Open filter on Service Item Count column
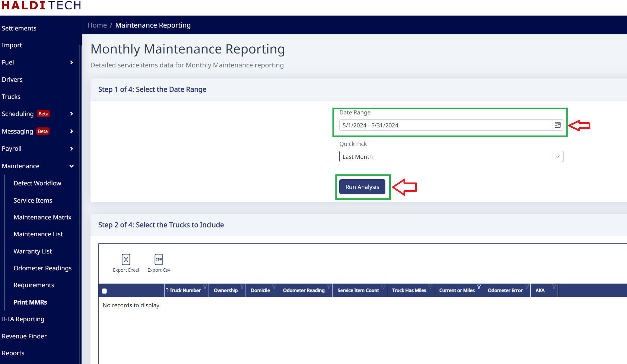The height and width of the screenshot is (364, 627). pos(383,287)
